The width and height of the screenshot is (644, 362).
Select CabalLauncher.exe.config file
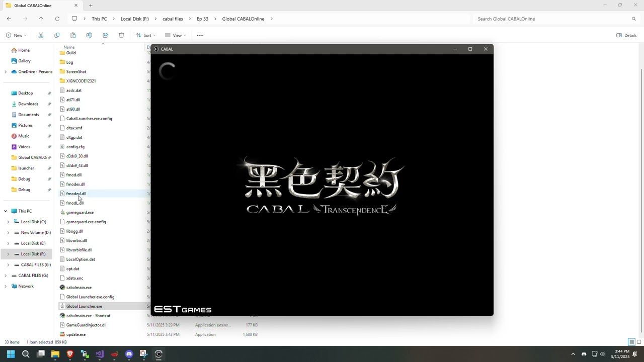(89, 119)
